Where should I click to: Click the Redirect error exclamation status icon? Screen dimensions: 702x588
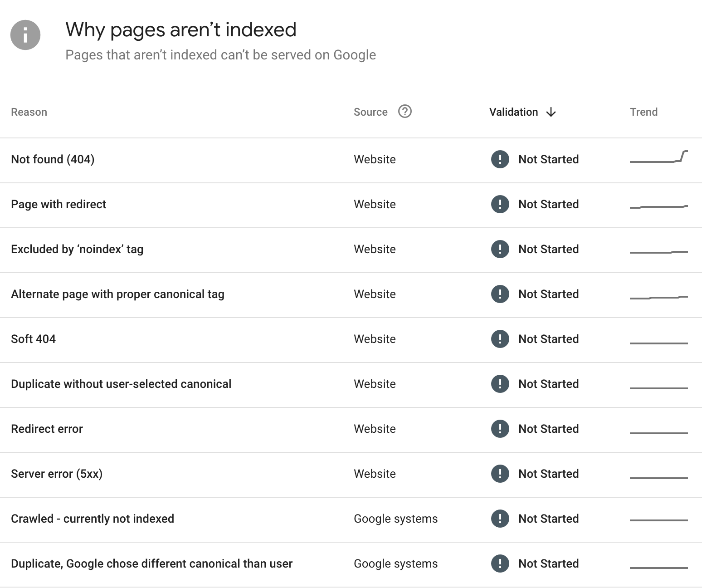tap(500, 429)
